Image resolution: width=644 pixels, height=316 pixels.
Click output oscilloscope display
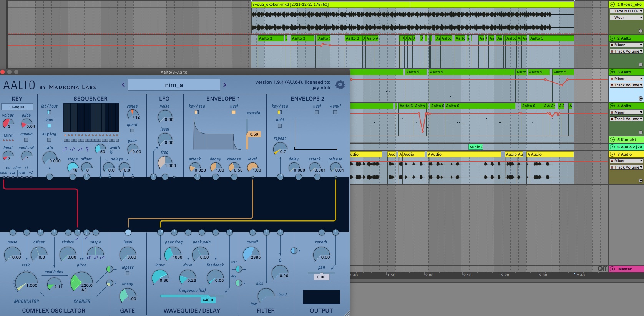pos(321,297)
